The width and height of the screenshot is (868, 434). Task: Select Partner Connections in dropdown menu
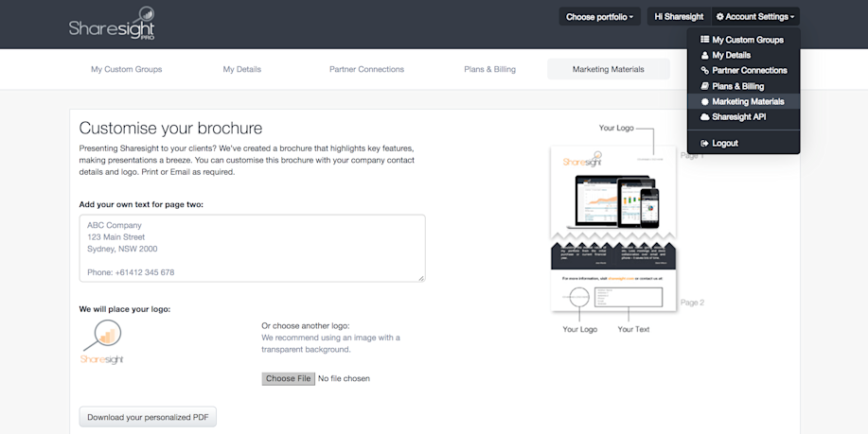click(x=743, y=70)
